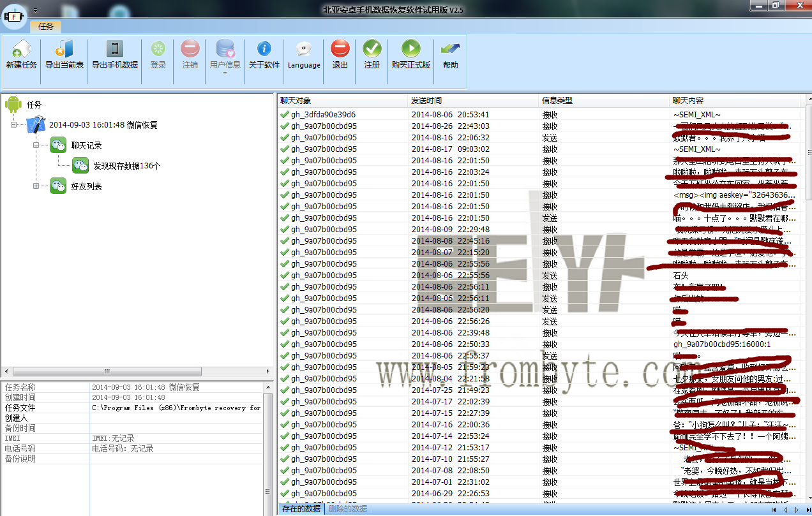Open the quick access toolbar dropdown arrow
The image size is (812, 516).
35,10
